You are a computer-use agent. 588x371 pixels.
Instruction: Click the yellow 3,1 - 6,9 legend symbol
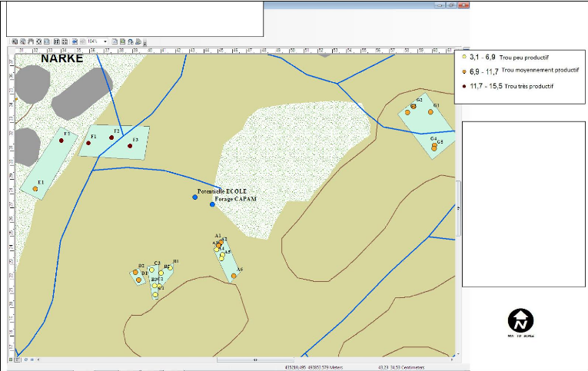[464, 58]
